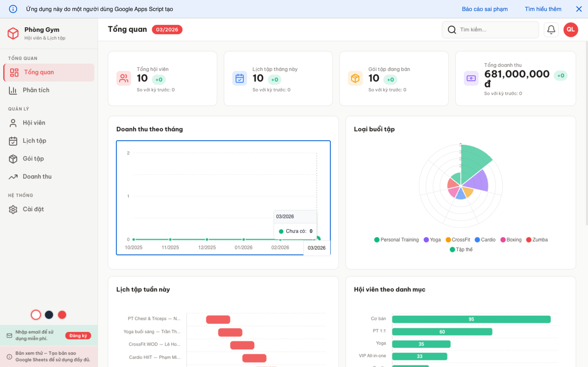Click the Phòng Gym cube logo
Image resolution: width=588 pixels, height=367 pixels.
(x=13, y=33)
